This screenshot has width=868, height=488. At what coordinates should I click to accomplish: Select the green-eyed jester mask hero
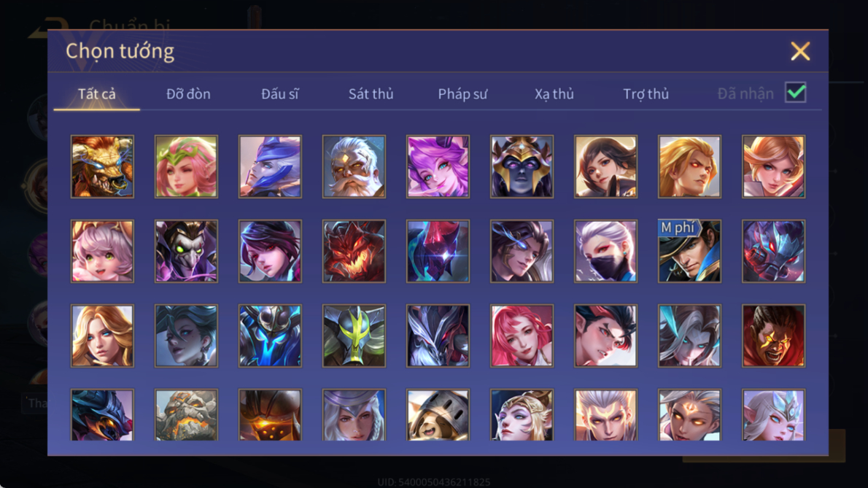(186, 251)
